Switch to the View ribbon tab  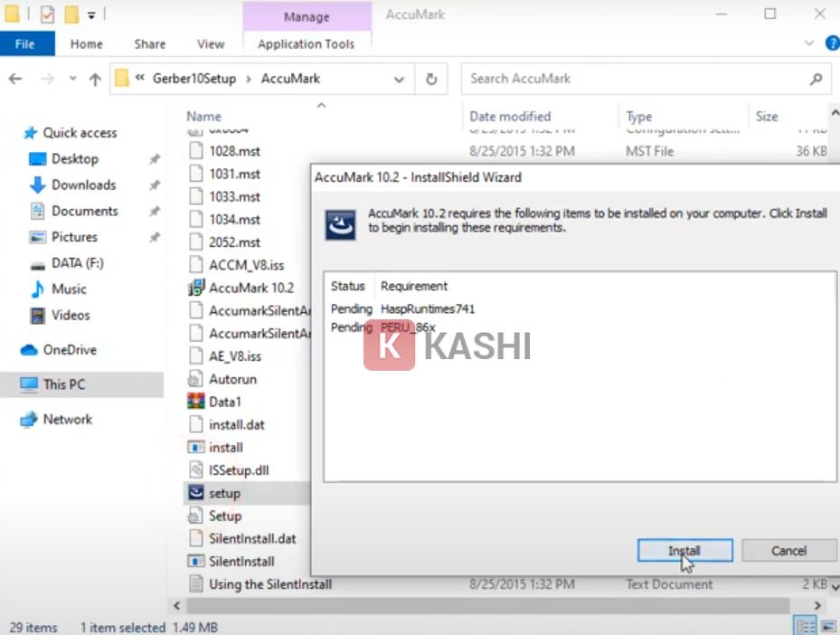[210, 43]
